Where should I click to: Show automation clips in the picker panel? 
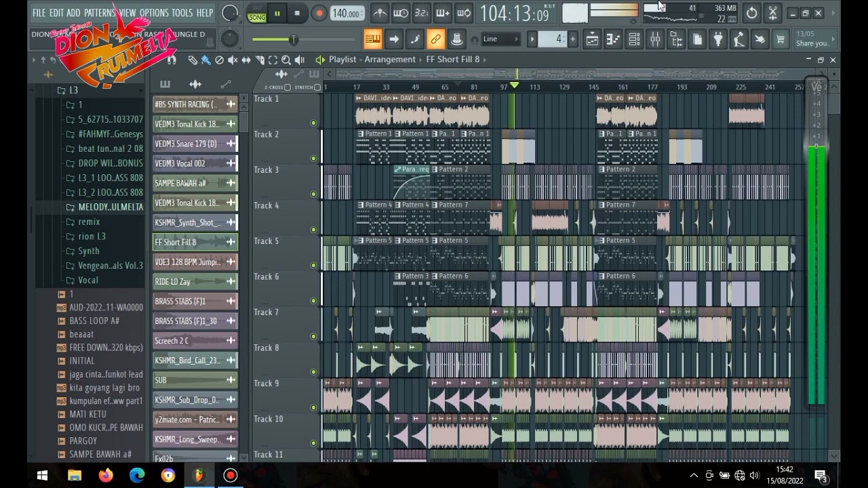click(226, 84)
